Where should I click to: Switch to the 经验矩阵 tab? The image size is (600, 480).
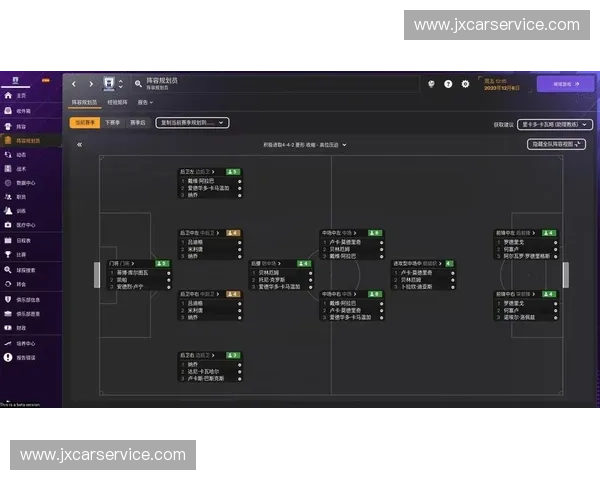pyautogui.click(x=117, y=102)
